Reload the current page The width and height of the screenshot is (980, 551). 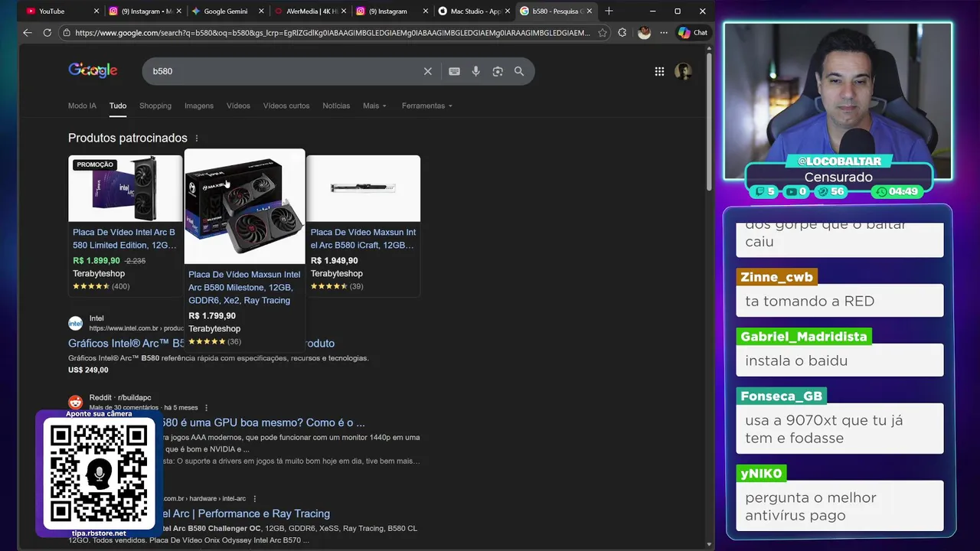point(47,33)
